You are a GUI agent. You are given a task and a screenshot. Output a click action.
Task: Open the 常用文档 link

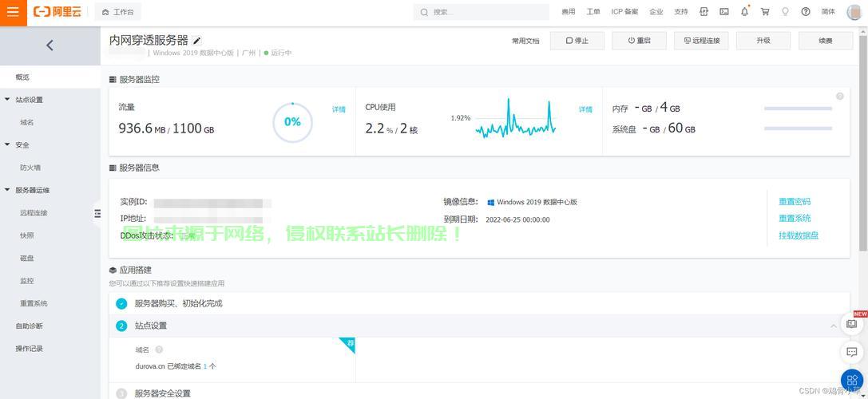pos(526,41)
